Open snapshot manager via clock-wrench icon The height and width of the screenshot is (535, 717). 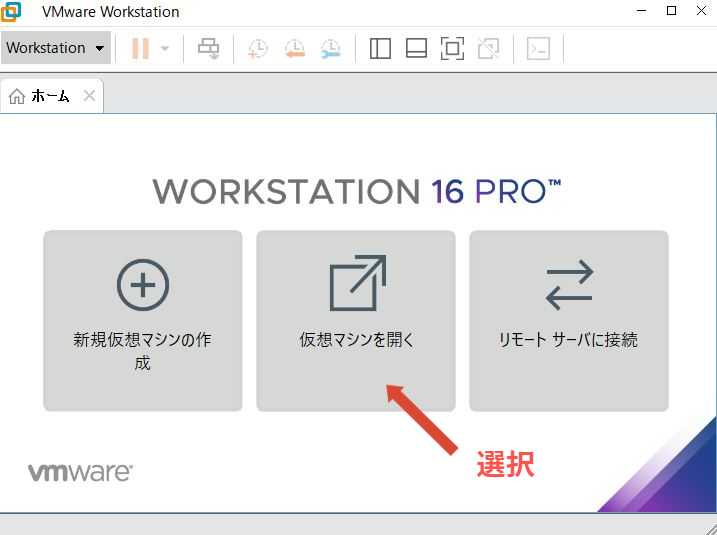[330, 49]
